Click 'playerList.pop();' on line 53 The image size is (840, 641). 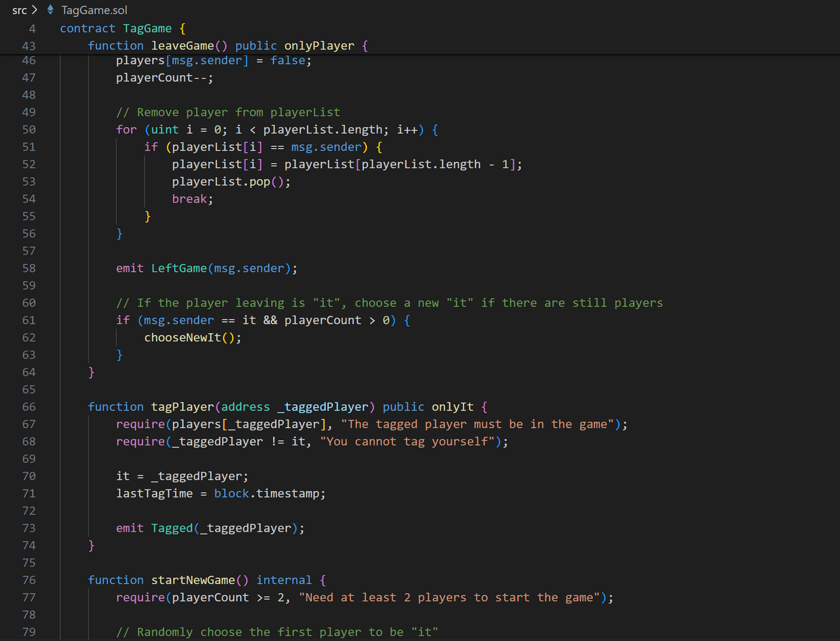[x=231, y=182]
